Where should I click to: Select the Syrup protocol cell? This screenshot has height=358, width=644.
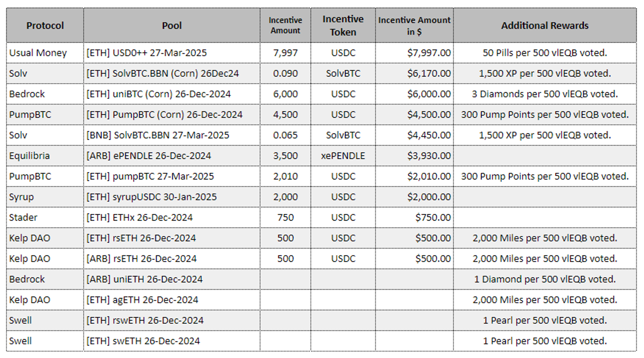[21, 197]
